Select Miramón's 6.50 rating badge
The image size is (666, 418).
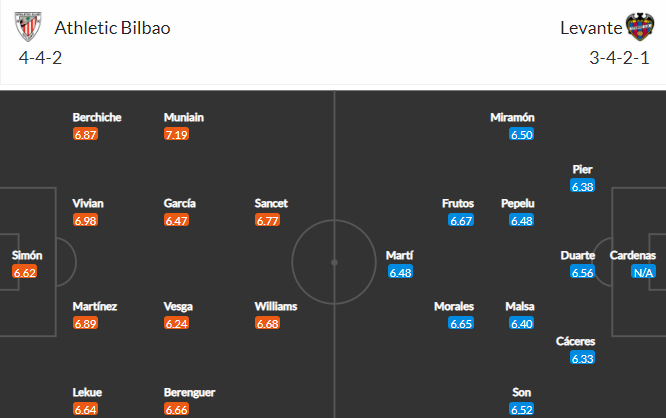point(522,135)
